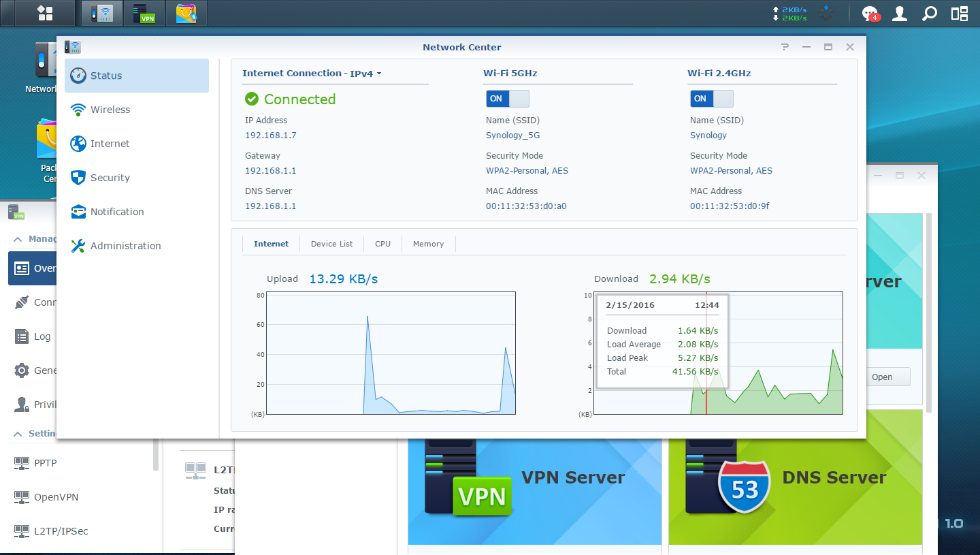Image resolution: width=980 pixels, height=555 pixels.
Task: Open the Security section
Action: [x=137, y=178]
